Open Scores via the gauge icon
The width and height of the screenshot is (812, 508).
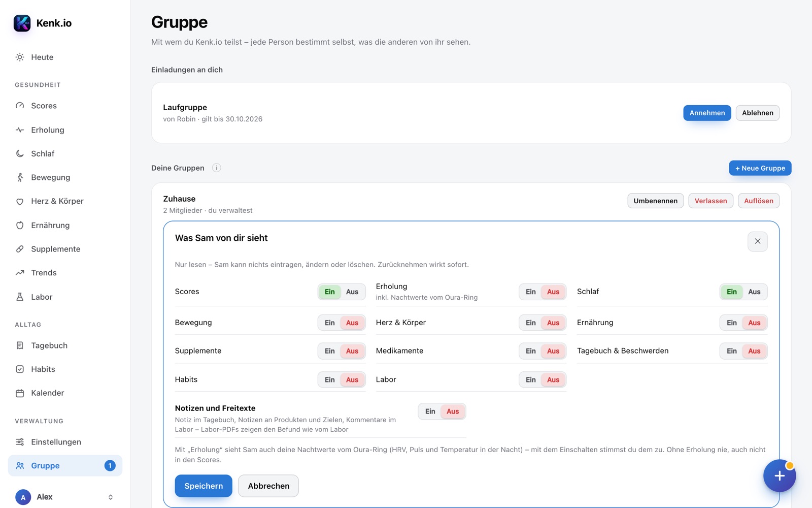(20, 106)
